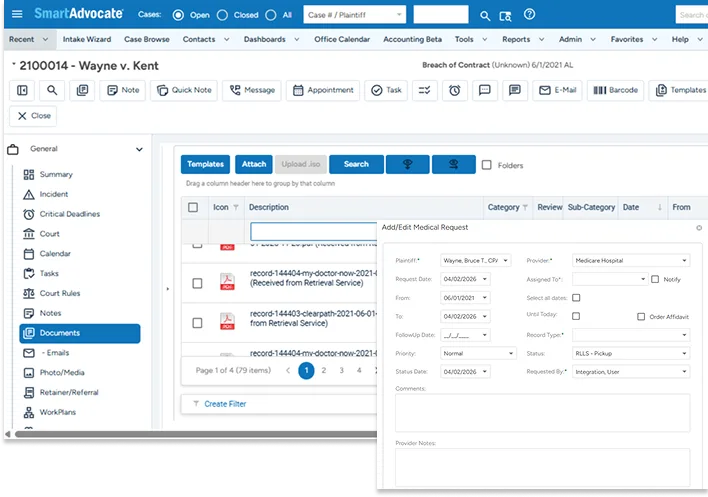Open Court in the sidebar
Viewport: 708px width, 497px height.
49,234
